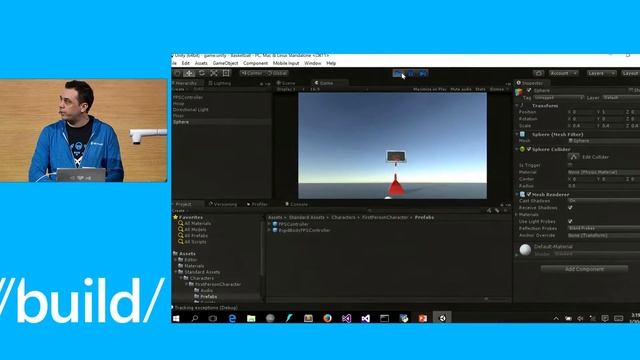Screen dimensions: 640x360
Task: Open the Account dropdown
Action: coord(563,73)
